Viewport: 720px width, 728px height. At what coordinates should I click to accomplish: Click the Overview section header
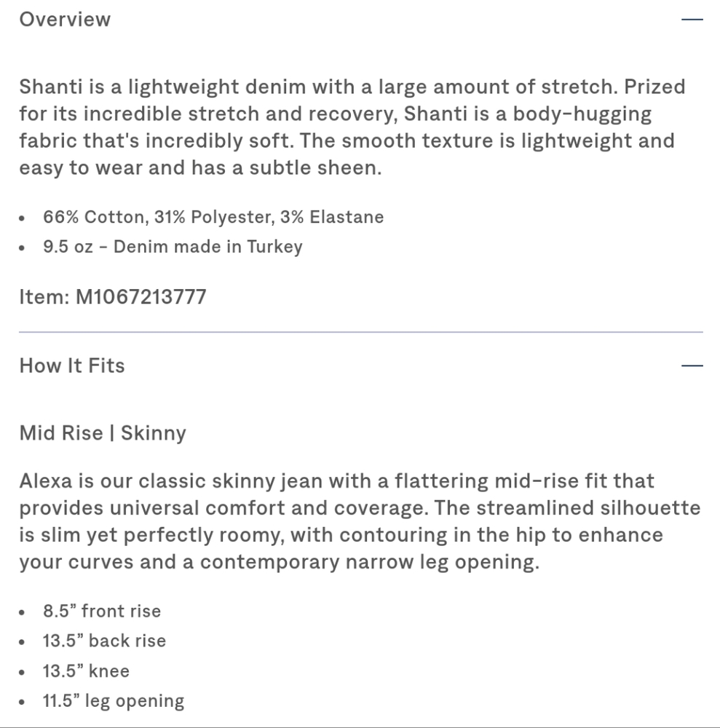coord(65,20)
